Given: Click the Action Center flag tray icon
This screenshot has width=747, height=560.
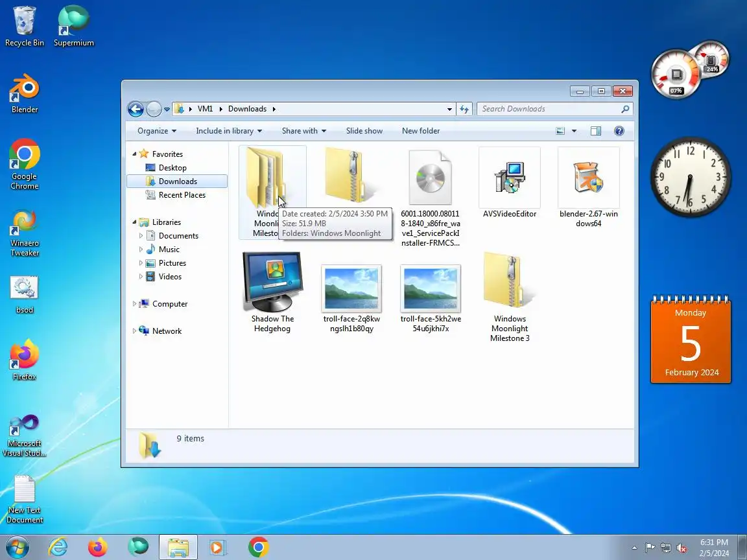Looking at the screenshot, I should coord(650,548).
